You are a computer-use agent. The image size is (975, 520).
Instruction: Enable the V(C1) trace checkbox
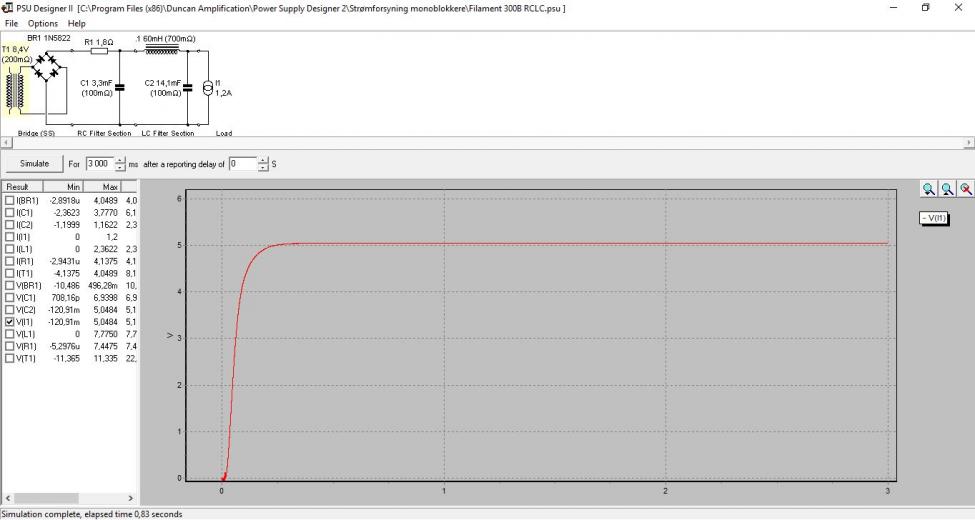click(x=9, y=298)
